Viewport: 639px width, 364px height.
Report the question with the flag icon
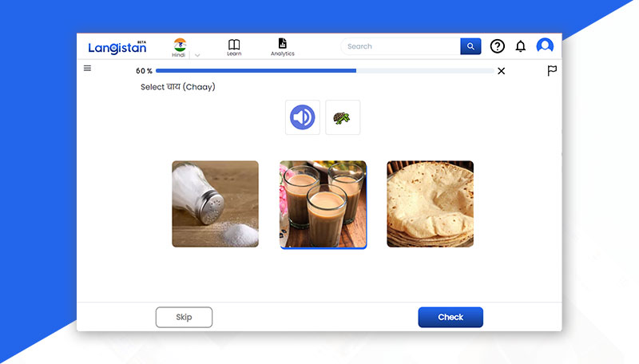pos(552,70)
